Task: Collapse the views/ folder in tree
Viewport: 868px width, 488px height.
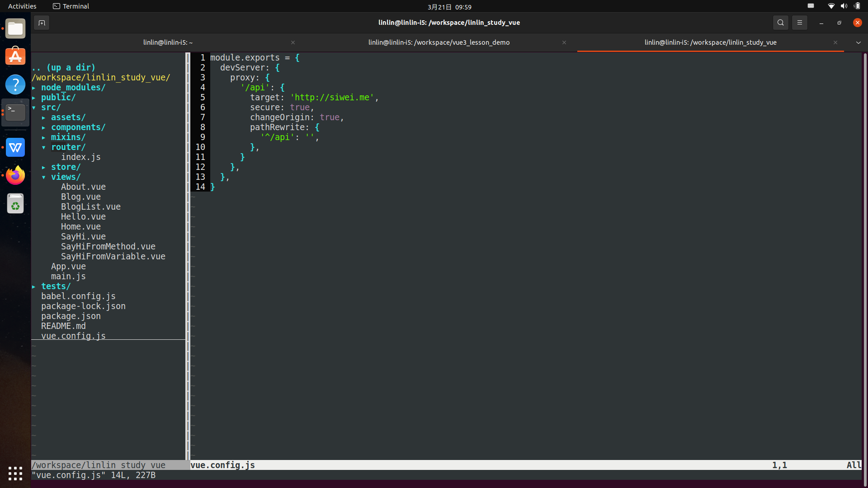Action: click(65, 177)
